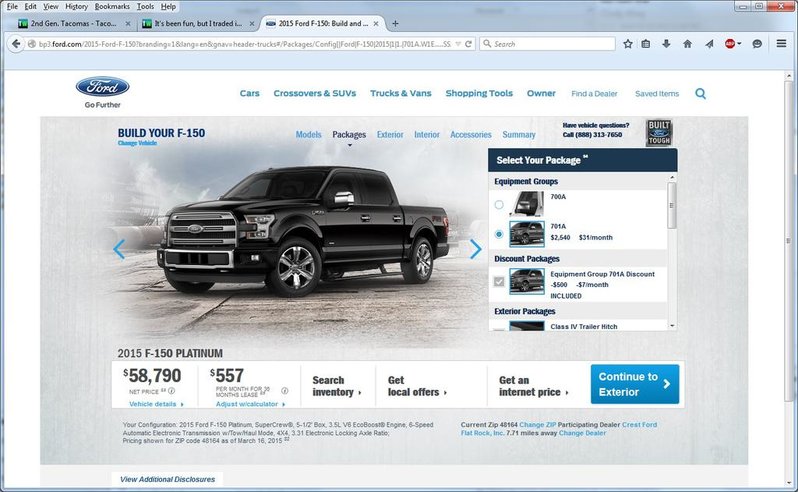The image size is (798, 492).
Task: Click the Built Ford Tough badge
Action: coord(659,133)
